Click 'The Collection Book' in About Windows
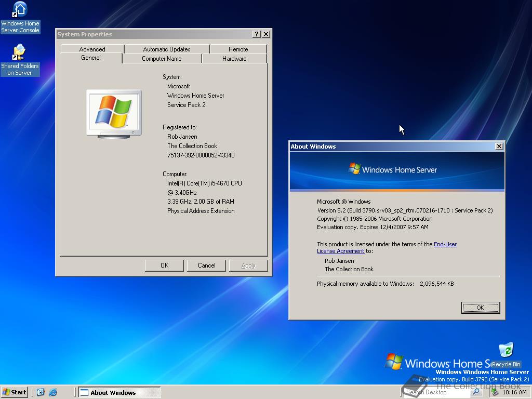Image resolution: width=532 pixels, height=399 pixels. coord(349,269)
